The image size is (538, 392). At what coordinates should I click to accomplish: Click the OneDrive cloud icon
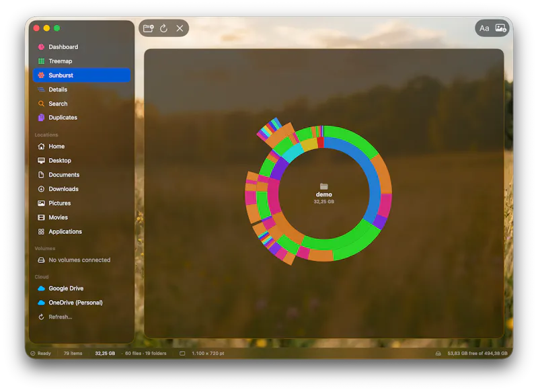click(x=41, y=303)
